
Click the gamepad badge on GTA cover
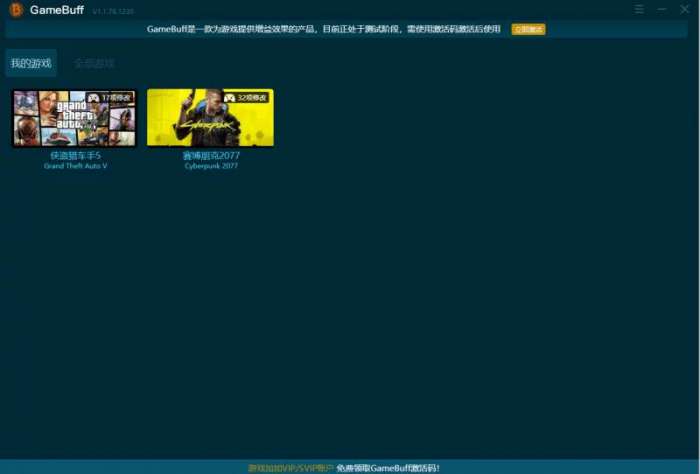coord(110,98)
